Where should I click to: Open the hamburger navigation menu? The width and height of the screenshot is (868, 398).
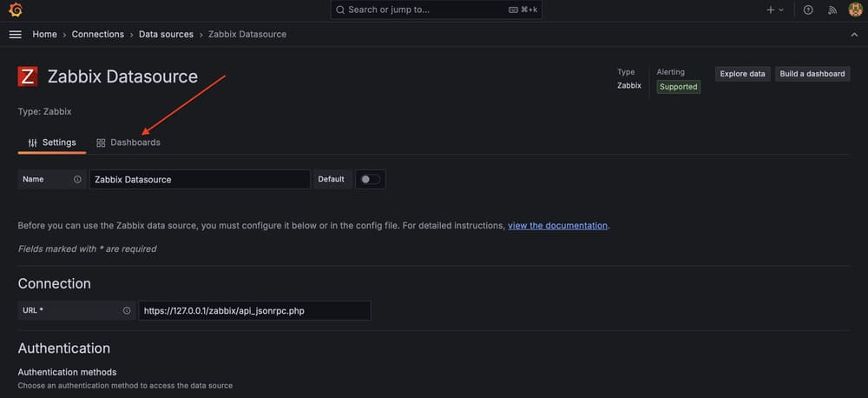16,35
